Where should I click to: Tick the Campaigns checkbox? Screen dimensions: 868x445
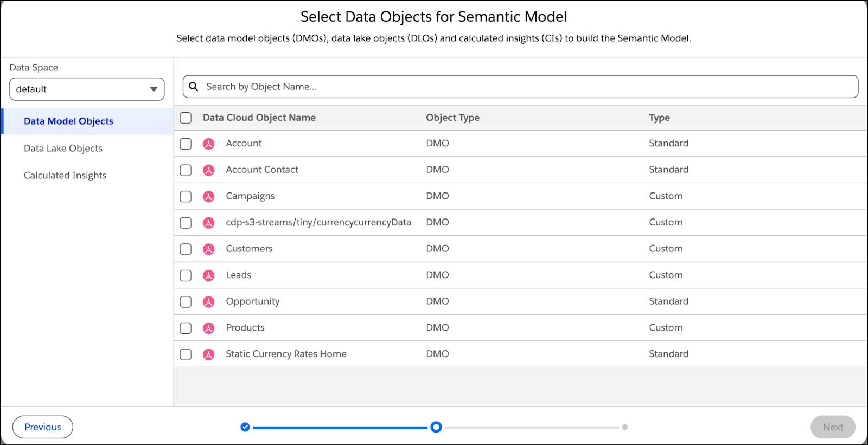(186, 196)
